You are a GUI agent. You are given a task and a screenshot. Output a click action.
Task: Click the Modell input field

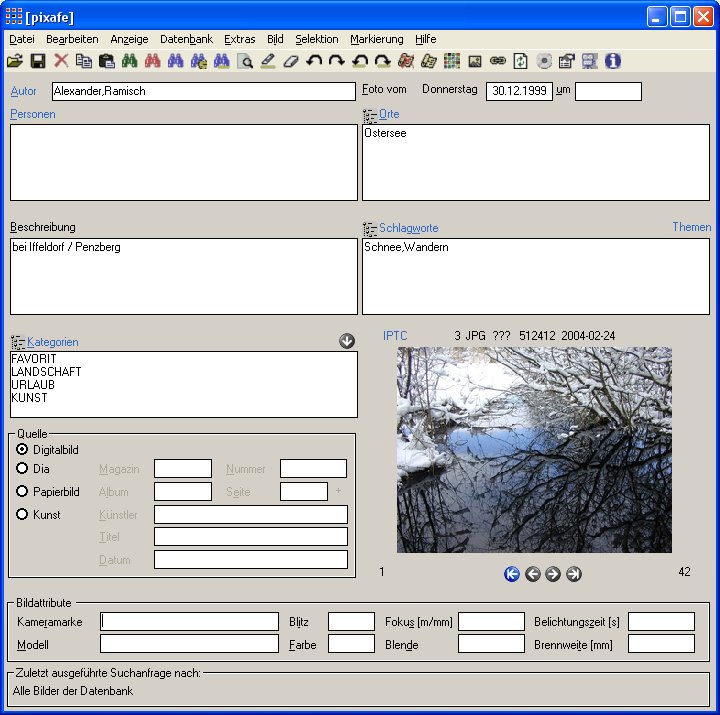click(x=189, y=644)
